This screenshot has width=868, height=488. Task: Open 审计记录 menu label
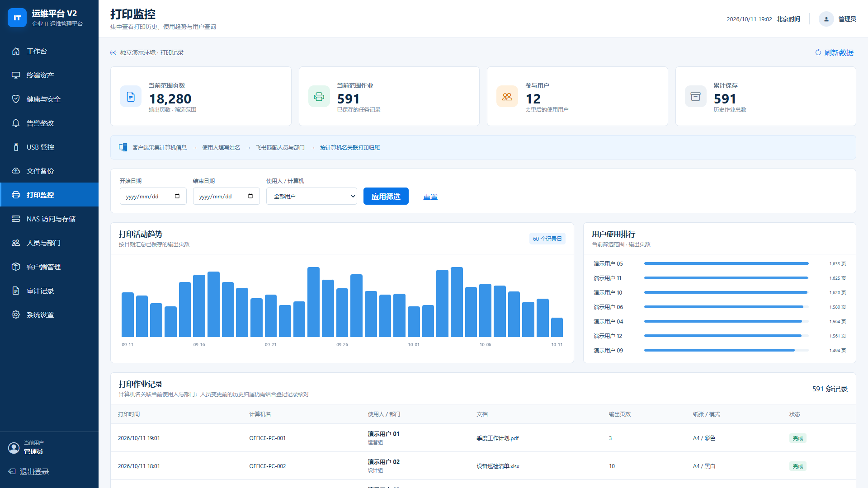[x=40, y=291]
